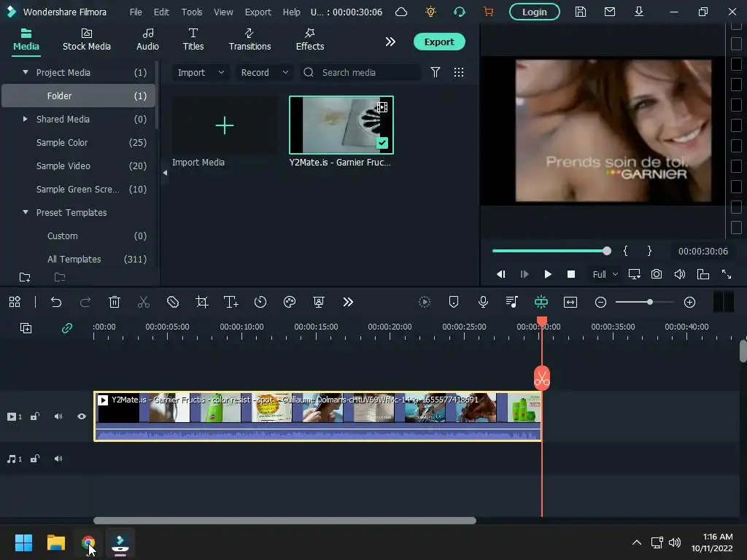Switch media view with grid dots icon
Viewport: 747px width, 560px height.
coord(459,72)
